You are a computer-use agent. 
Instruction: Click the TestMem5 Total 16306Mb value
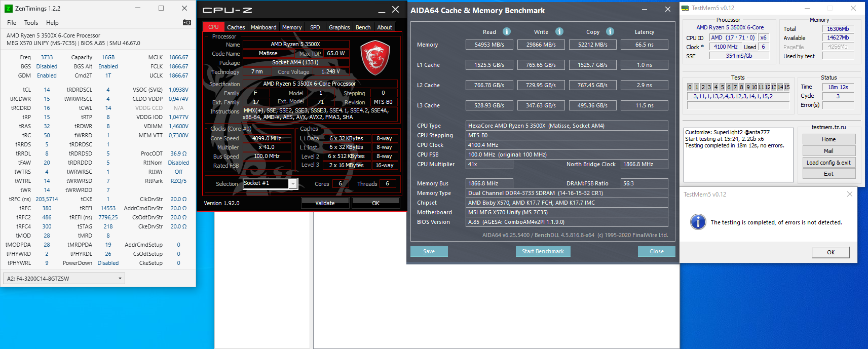[x=838, y=29]
